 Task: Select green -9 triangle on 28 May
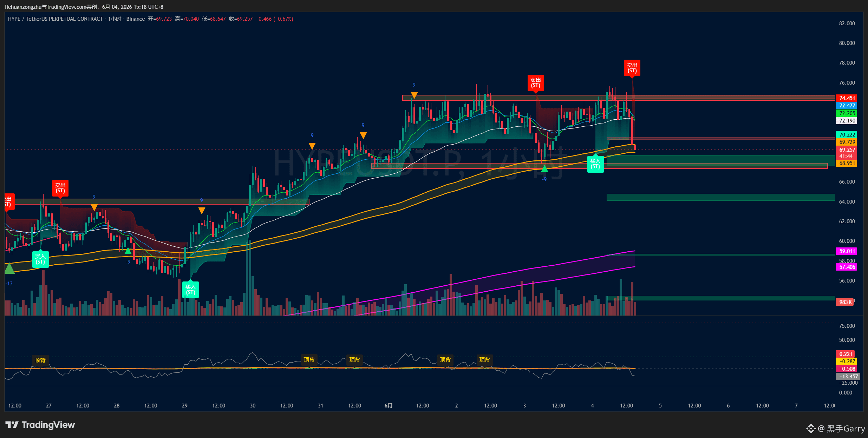(128, 251)
